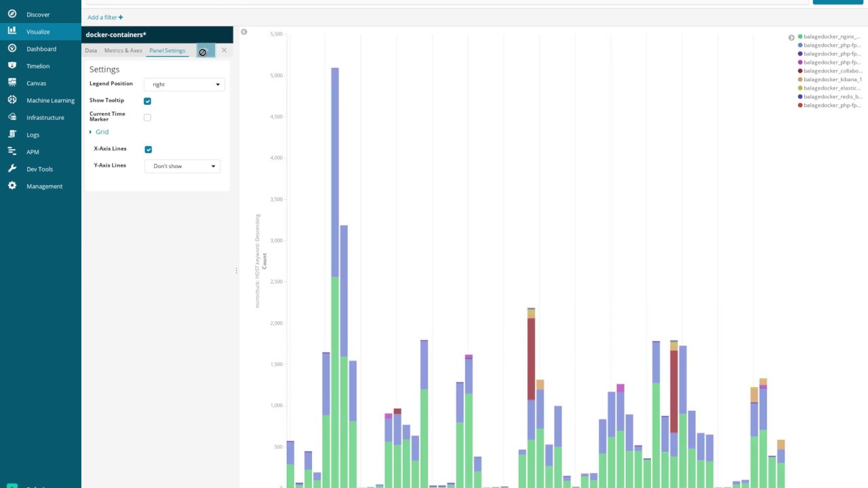Click the editor panel resize handle

click(236, 270)
